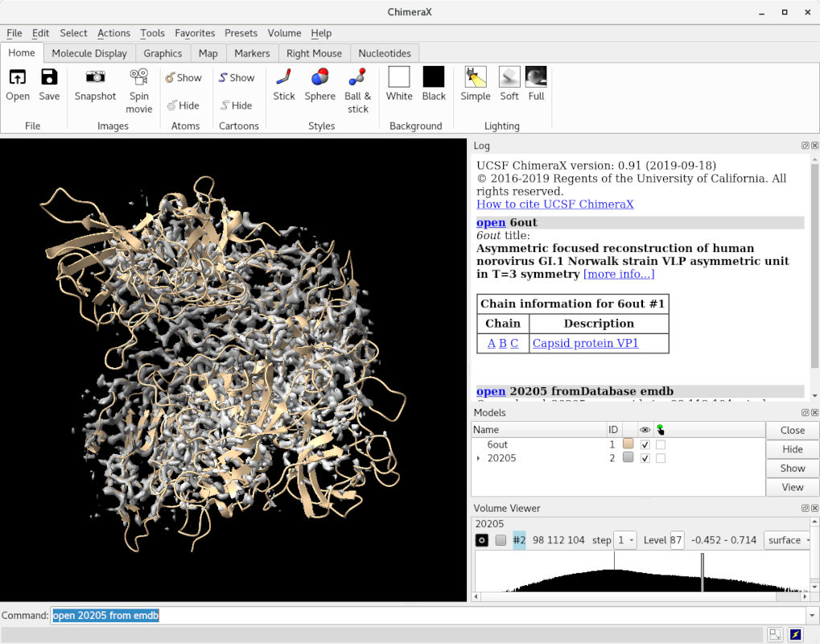Click the Hide button in Models panel
This screenshot has width=820, height=644.
pyautogui.click(x=793, y=449)
